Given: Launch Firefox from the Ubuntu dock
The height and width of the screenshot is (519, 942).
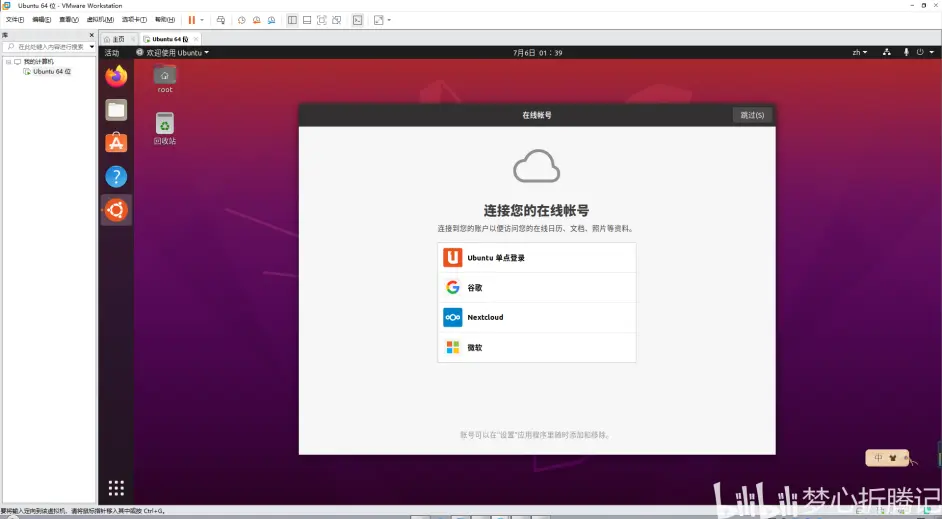Looking at the screenshot, I should click(x=116, y=76).
